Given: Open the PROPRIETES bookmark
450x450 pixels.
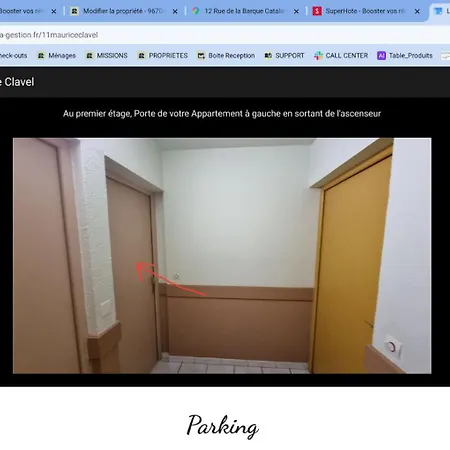Looking at the screenshot, I should click(x=163, y=56).
